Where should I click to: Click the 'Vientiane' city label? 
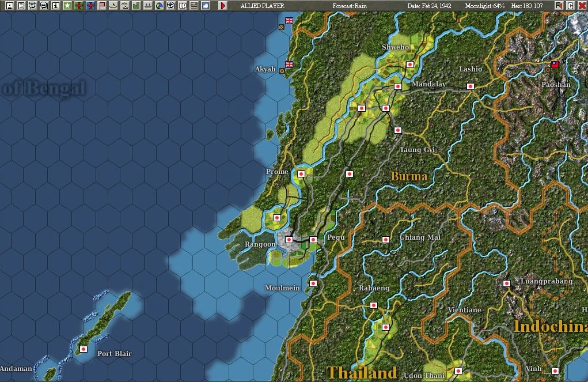tap(465, 310)
